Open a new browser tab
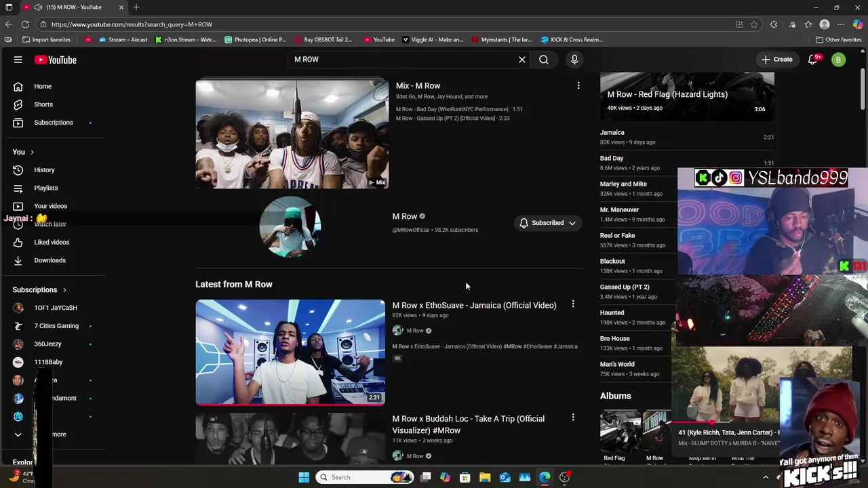The width and height of the screenshot is (868, 488). click(136, 7)
